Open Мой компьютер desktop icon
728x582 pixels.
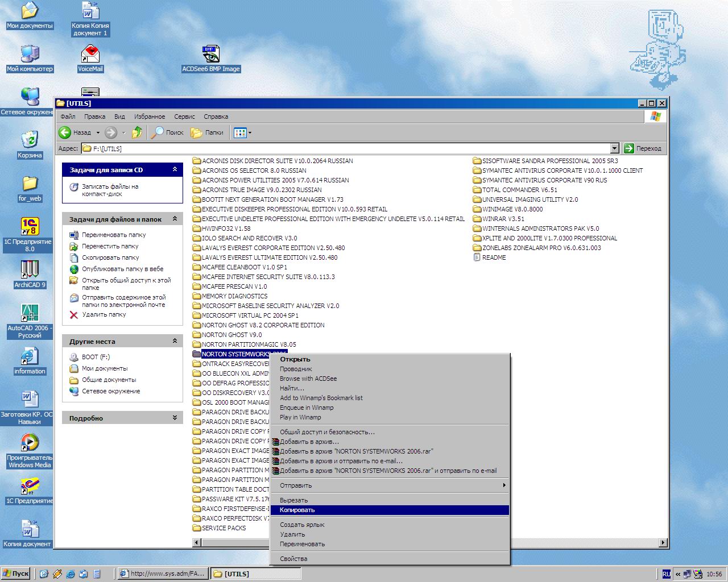pyautogui.click(x=30, y=59)
